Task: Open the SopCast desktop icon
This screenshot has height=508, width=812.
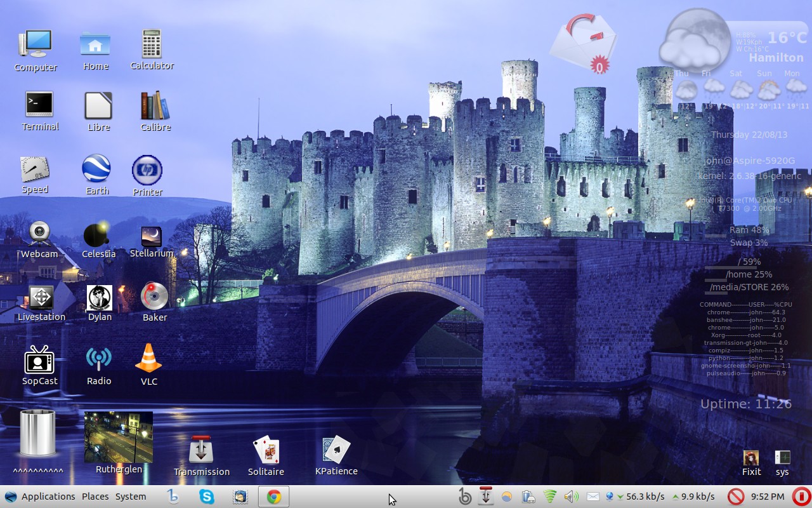Action: (x=39, y=361)
